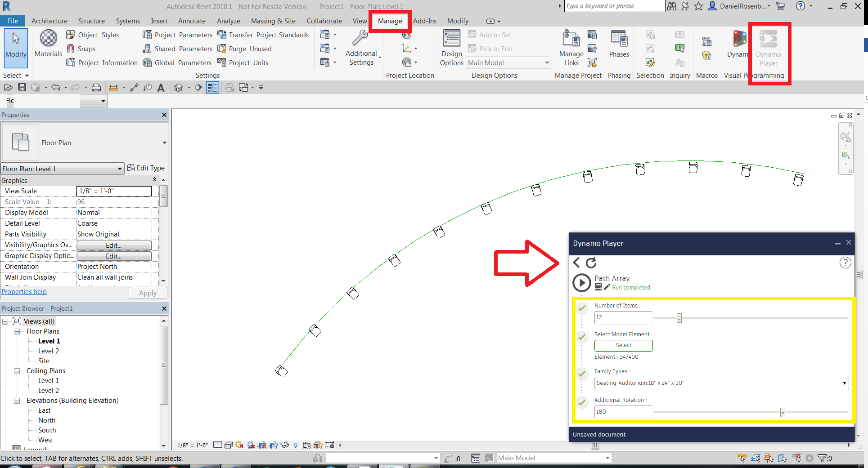The height and width of the screenshot is (468, 868).
Task: Click Additional Rotation input field
Action: pyautogui.click(x=623, y=412)
